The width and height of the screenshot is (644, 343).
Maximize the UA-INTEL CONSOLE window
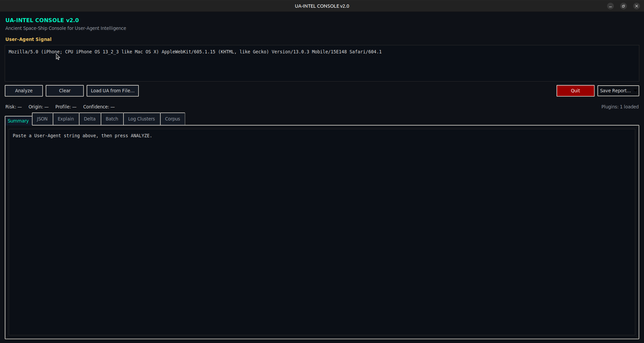click(624, 6)
